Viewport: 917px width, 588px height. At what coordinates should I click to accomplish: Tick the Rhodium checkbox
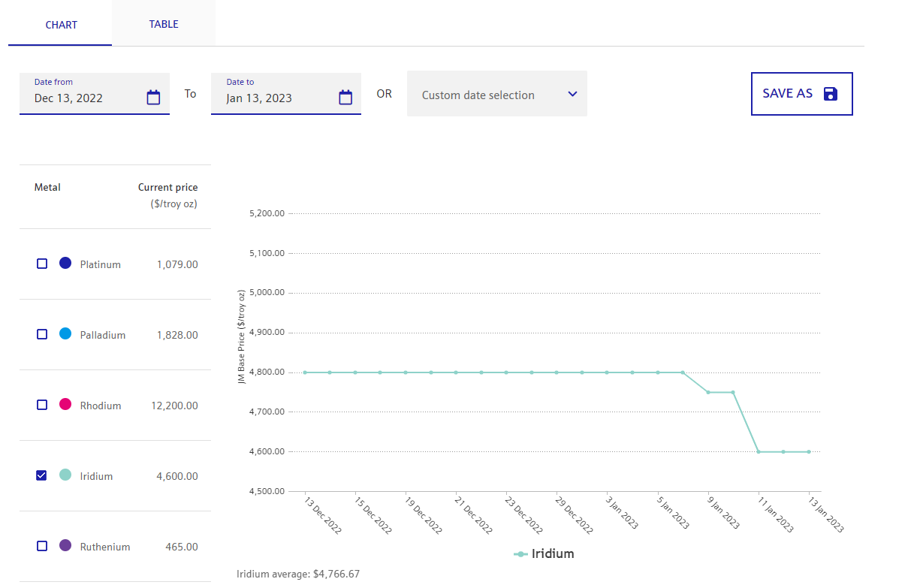click(x=42, y=405)
